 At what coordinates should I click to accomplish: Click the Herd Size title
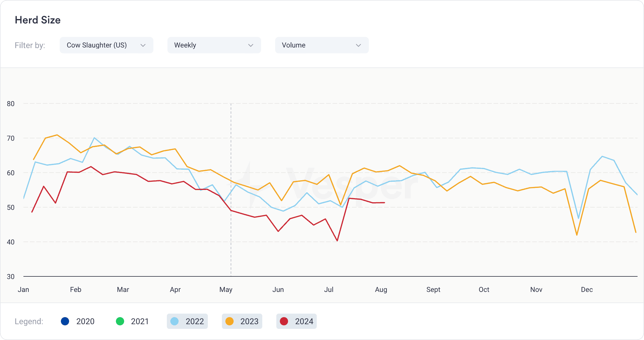(x=38, y=20)
